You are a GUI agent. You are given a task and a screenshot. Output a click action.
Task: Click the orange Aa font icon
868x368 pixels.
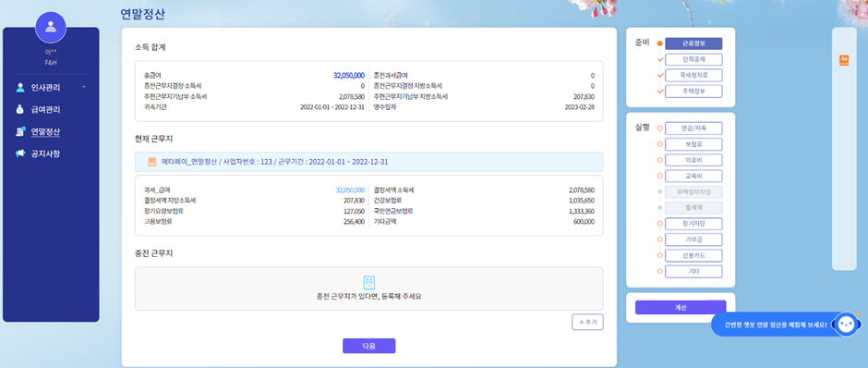[x=844, y=60]
